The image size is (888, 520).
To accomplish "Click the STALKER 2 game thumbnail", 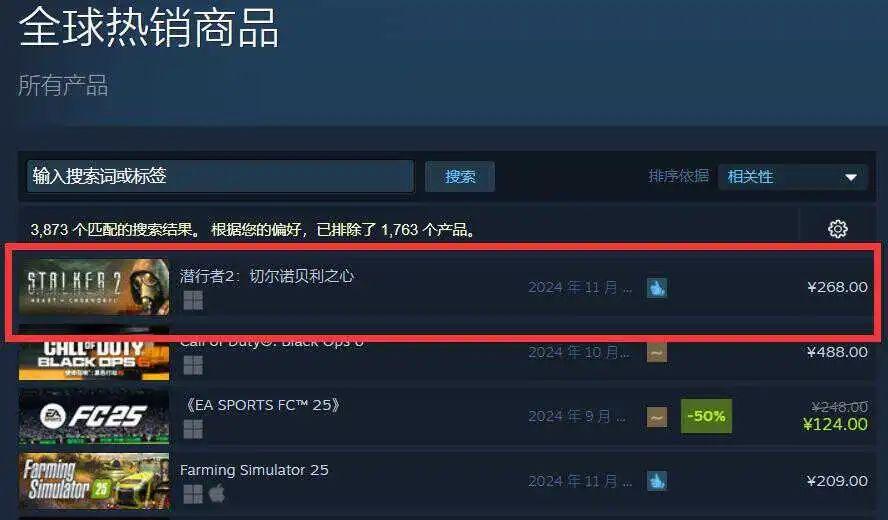I will 94,287.
